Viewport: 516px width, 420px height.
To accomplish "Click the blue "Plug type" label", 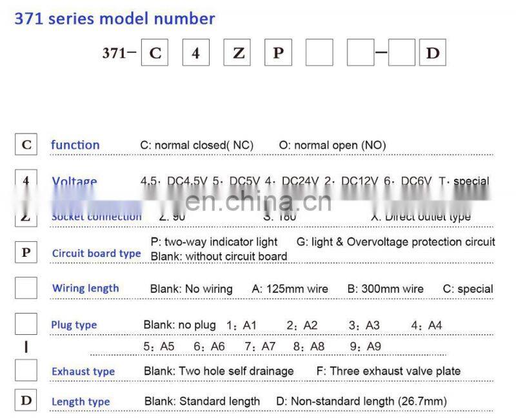I will click(74, 325).
